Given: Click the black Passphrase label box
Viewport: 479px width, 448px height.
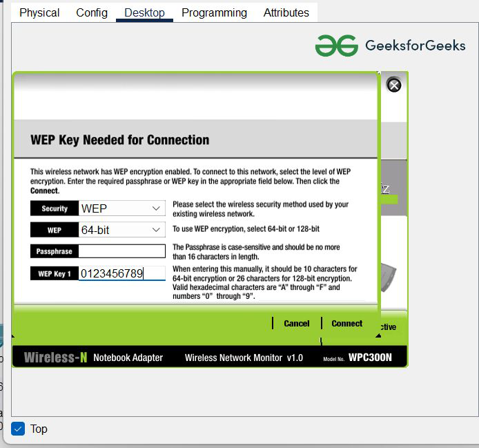Looking at the screenshot, I should [55, 251].
